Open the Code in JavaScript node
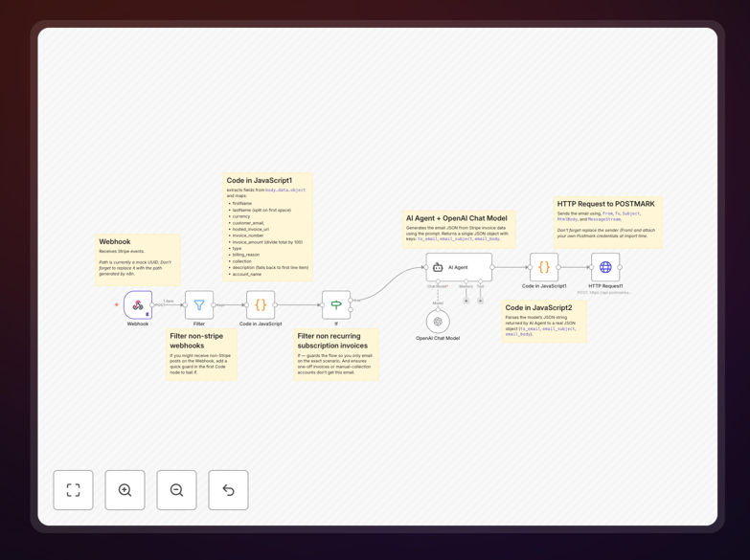Viewport: 750px width, 560px height. point(261,304)
